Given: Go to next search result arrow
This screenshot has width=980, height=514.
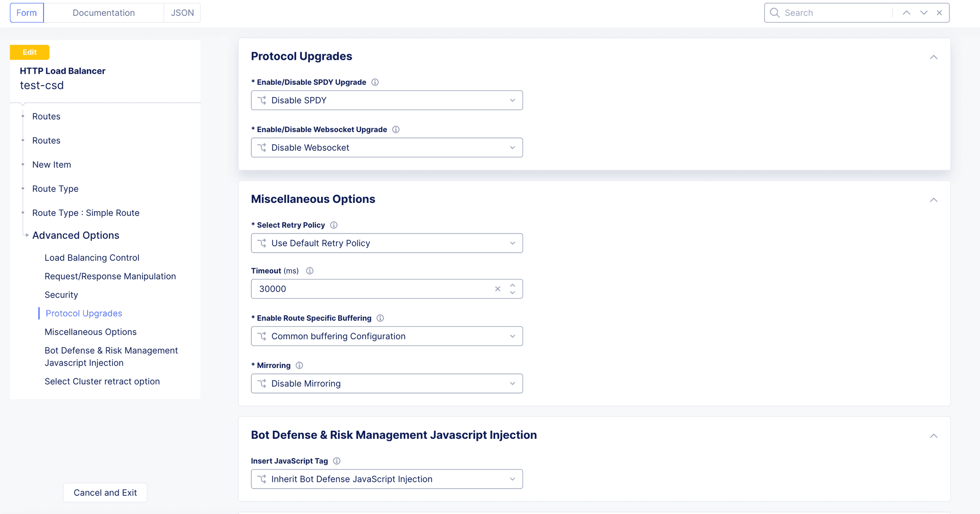Looking at the screenshot, I should [x=924, y=13].
